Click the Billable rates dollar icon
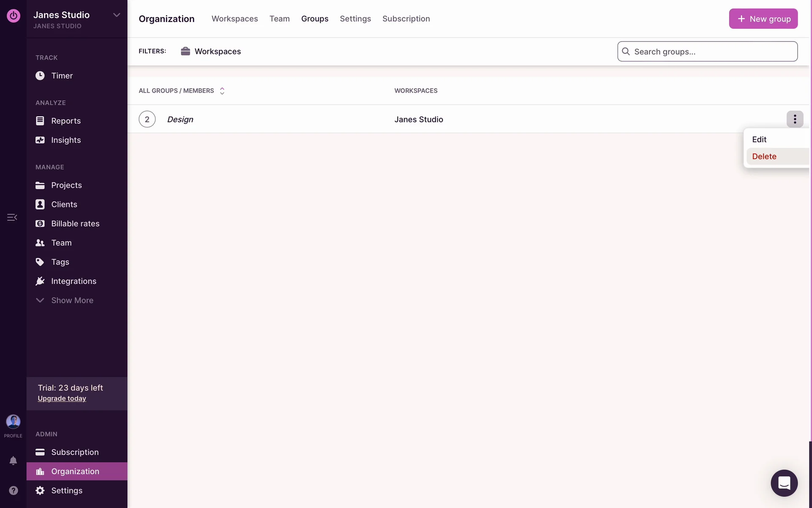Viewport: 812px width, 508px height. (x=40, y=224)
